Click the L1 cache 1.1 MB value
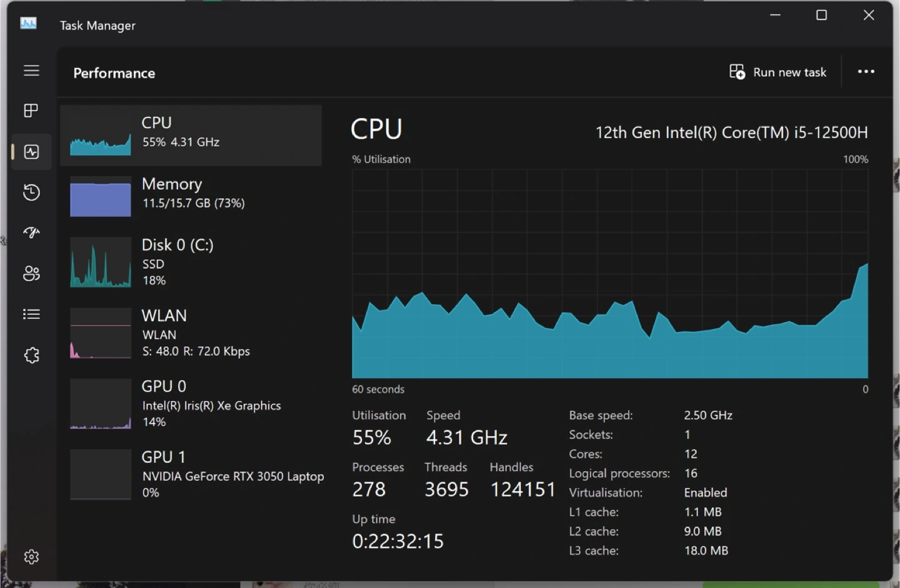The height and width of the screenshot is (588, 900). [703, 512]
